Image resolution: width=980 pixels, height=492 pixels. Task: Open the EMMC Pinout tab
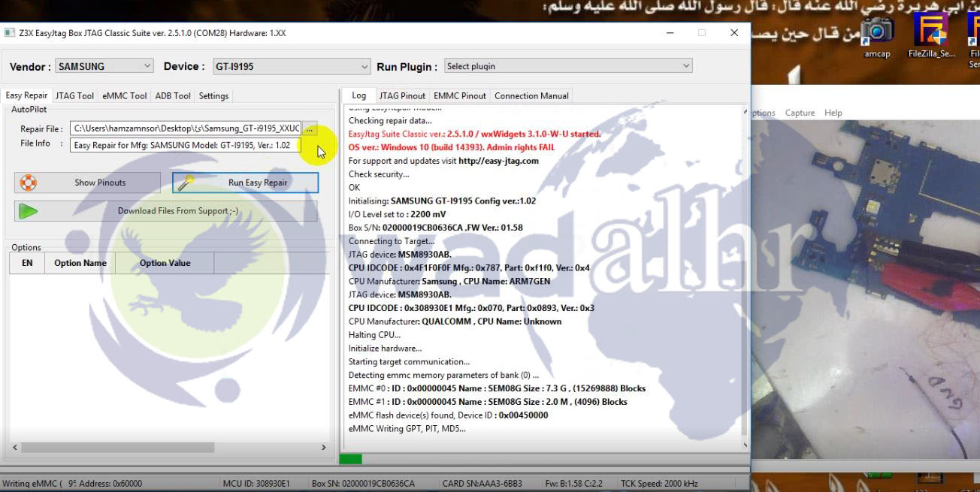(460, 95)
